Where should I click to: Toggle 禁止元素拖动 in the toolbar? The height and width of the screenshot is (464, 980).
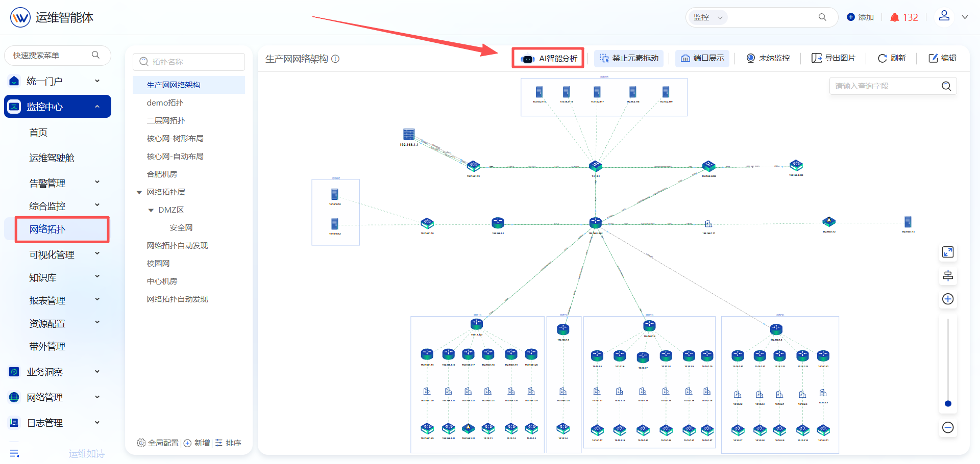click(x=629, y=58)
